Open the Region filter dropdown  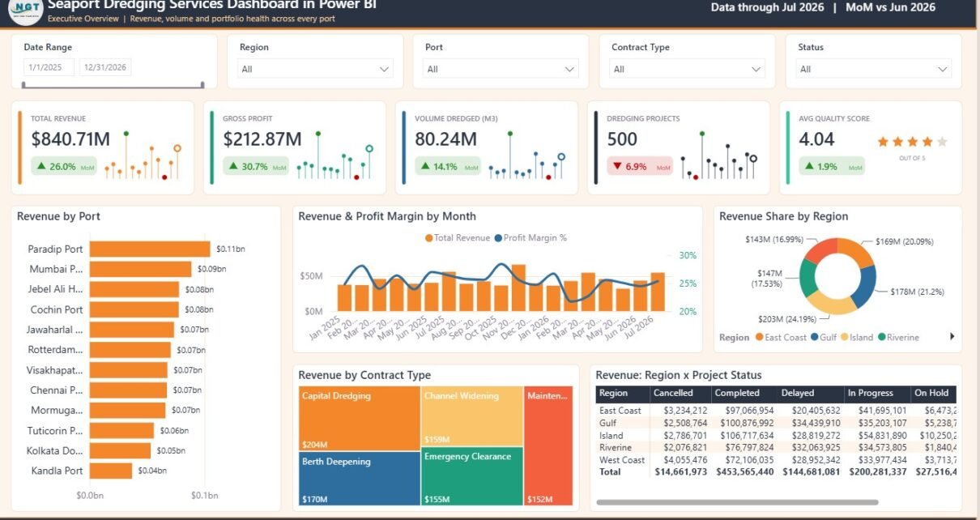point(316,69)
